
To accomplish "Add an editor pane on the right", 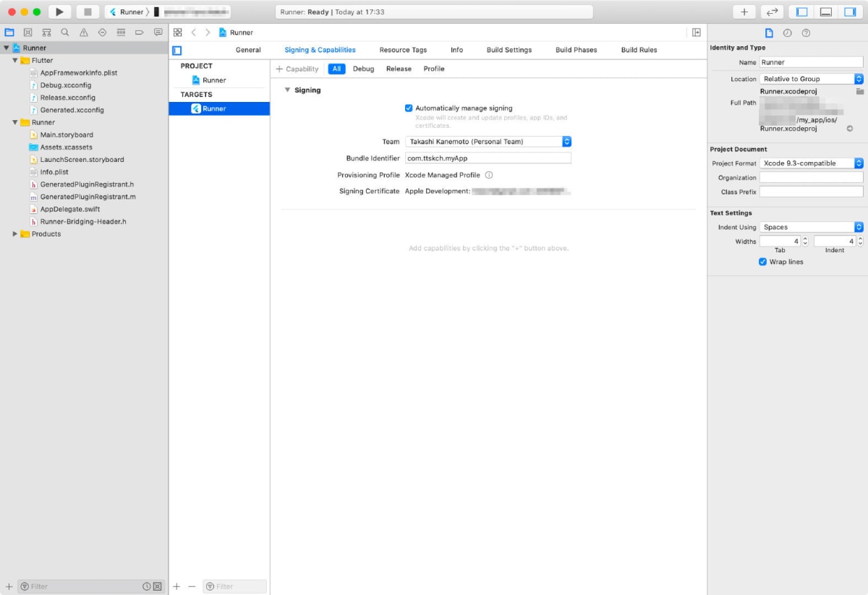I will click(696, 33).
